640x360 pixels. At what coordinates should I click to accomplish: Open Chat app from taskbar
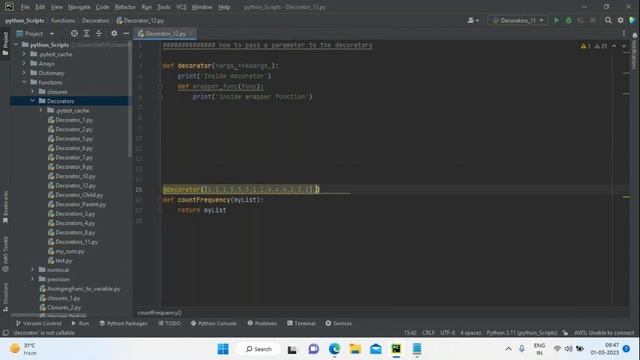313,349
